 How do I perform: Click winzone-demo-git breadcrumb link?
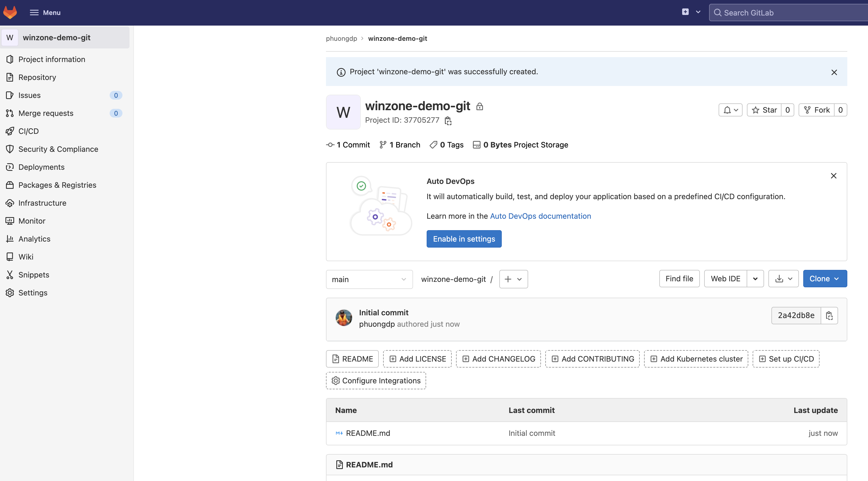point(397,38)
